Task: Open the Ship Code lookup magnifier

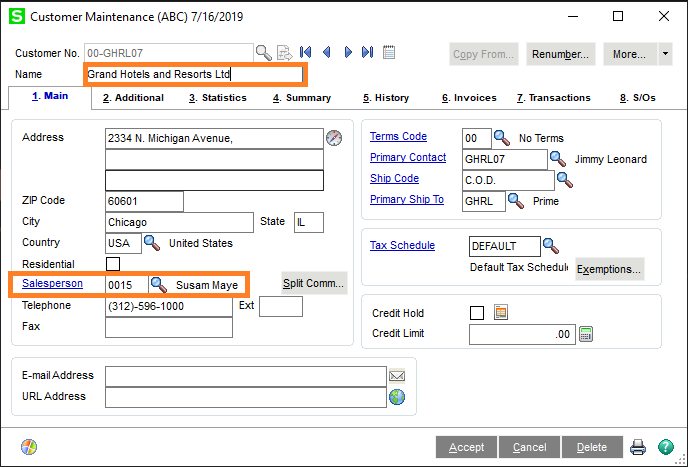Action: (565, 180)
